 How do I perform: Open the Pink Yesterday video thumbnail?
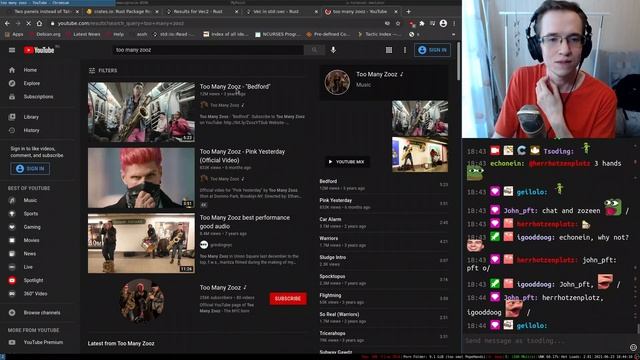141,178
